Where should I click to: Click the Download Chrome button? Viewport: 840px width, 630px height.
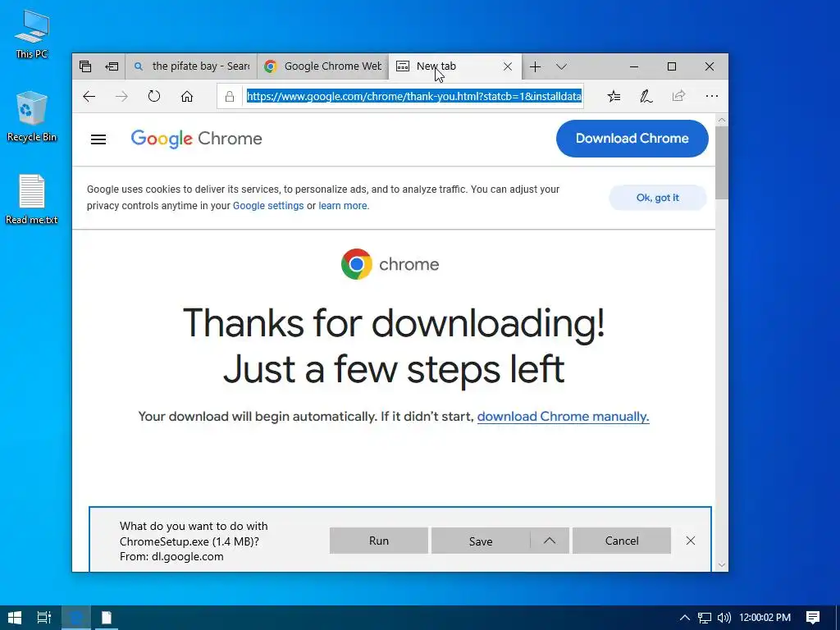click(632, 138)
